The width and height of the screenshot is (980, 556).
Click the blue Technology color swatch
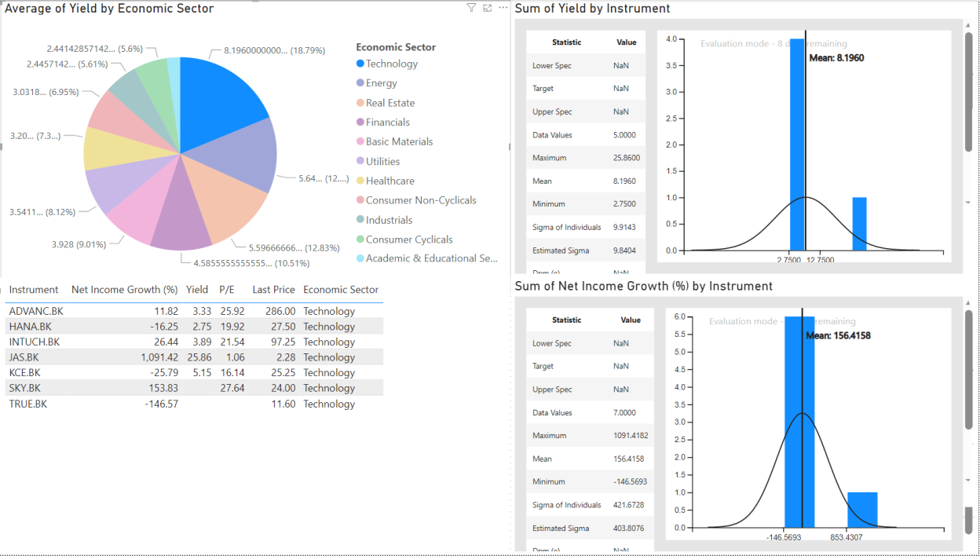360,64
